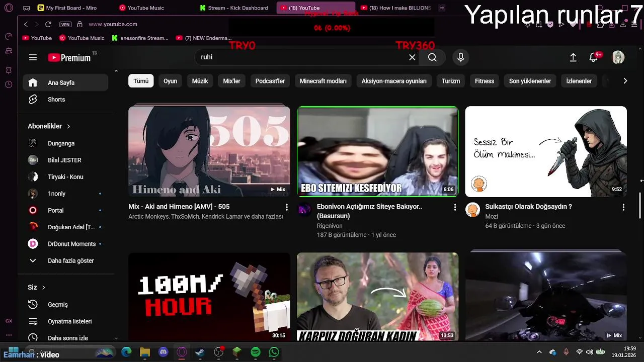Viewport: 644px width, 362px height.
Task: Show site security lock info
Action: (x=79, y=24)
